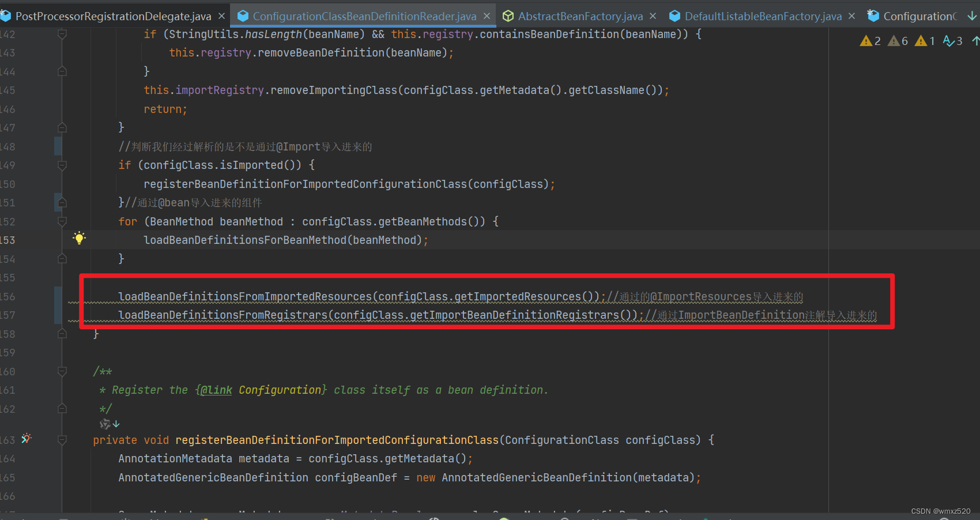Click line number 156 in gutter
The width and height of the screenshot is (980, 520).
(8, 296)
